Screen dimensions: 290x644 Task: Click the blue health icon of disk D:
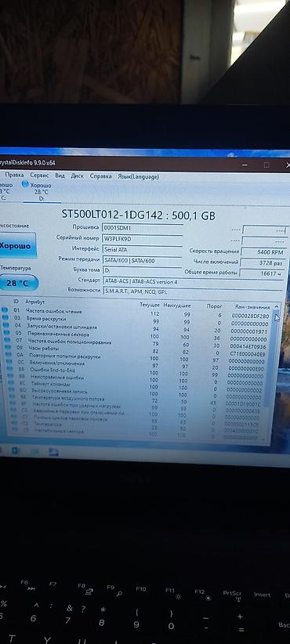tap(25, 184)
